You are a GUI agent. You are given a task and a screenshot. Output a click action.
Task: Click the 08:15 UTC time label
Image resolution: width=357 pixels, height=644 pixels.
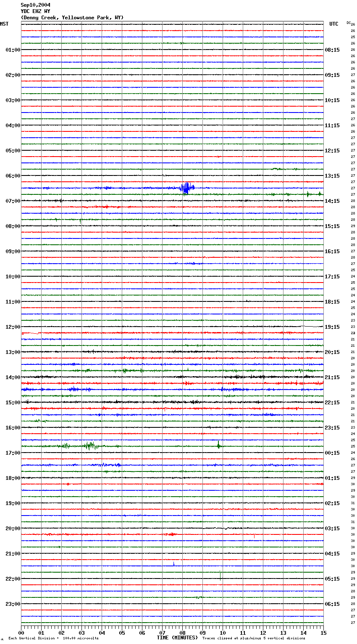(x=332, y=50)
